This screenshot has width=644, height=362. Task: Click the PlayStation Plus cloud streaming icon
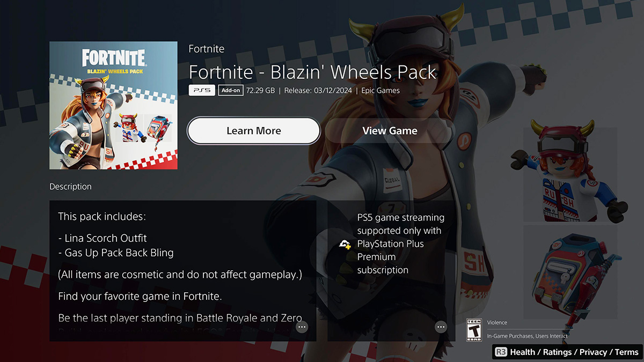[x=345, y=244]
